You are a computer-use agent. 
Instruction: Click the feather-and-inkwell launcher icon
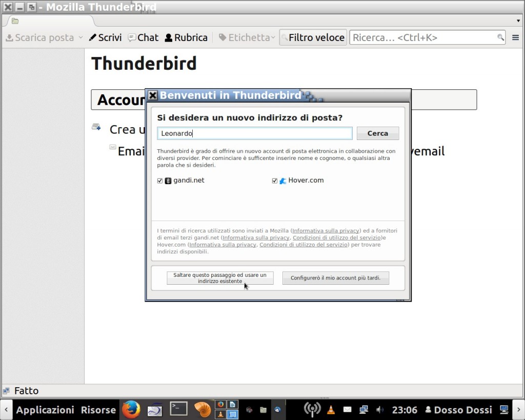coord(154,409)
